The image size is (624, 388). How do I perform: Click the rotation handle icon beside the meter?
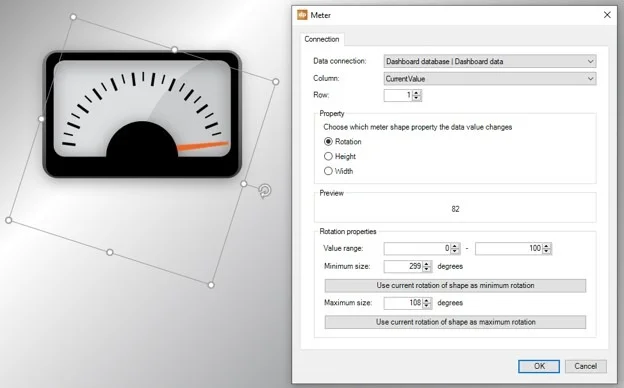coord(265,191)
